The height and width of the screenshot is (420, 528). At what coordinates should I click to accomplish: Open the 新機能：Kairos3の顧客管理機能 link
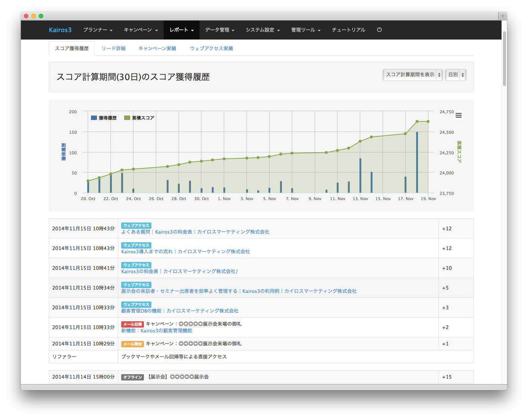pos(157,331)
